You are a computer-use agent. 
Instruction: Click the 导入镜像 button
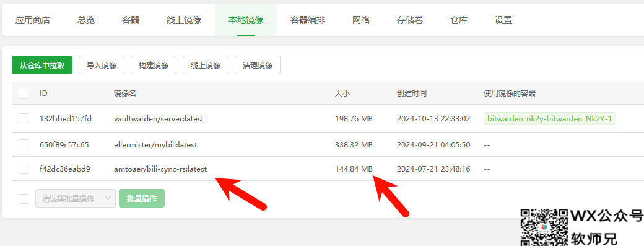pos(102,65)
